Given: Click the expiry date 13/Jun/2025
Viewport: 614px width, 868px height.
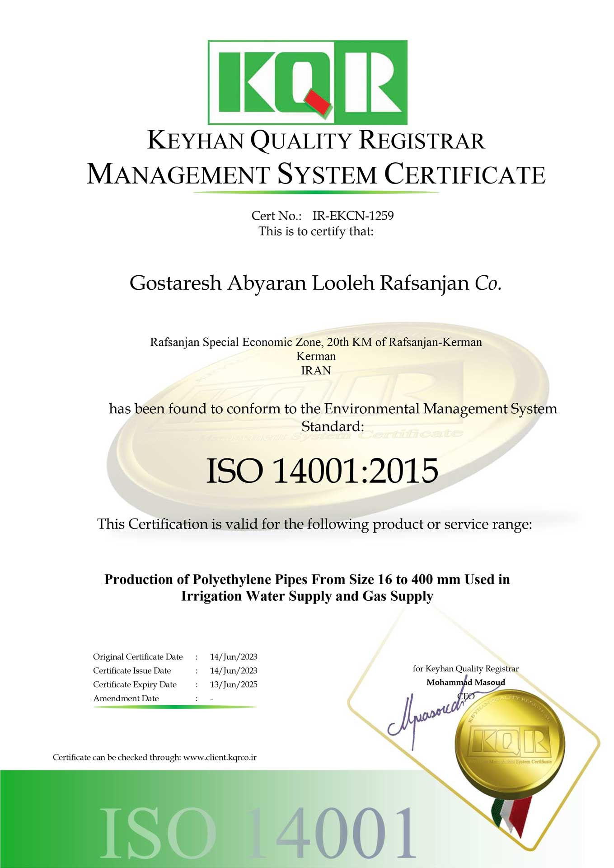Looking at the screenshot, I should [234, 684].
